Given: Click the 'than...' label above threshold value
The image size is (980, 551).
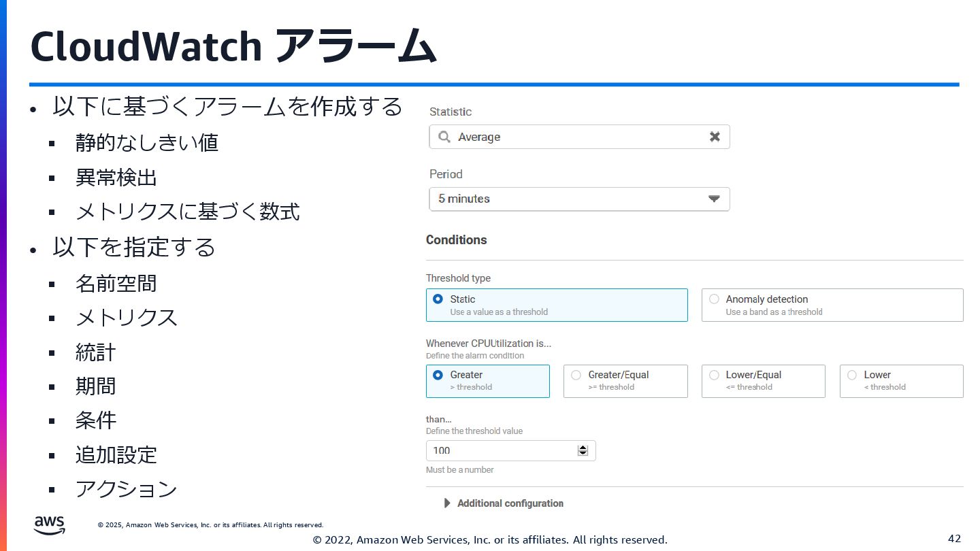Looking at the screenshot, I should [x=439, y=419].
